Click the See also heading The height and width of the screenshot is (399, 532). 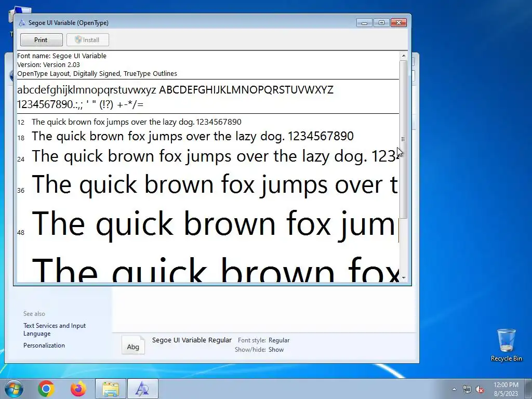pyautogui.click(x=34, y=314)
